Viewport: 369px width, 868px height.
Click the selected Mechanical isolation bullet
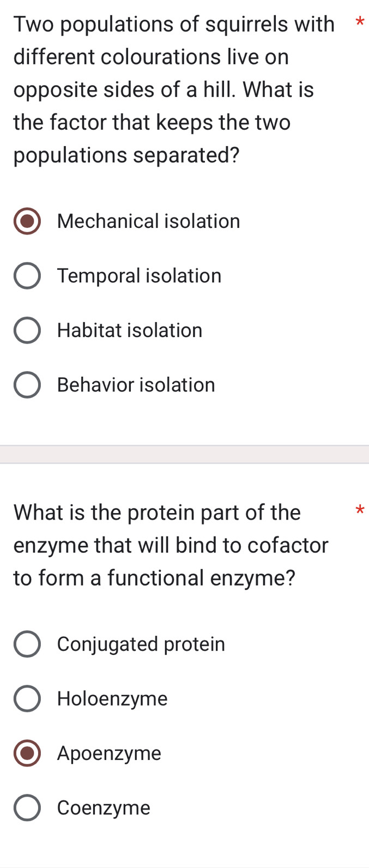pyautogui.click(x=27, y=221)
